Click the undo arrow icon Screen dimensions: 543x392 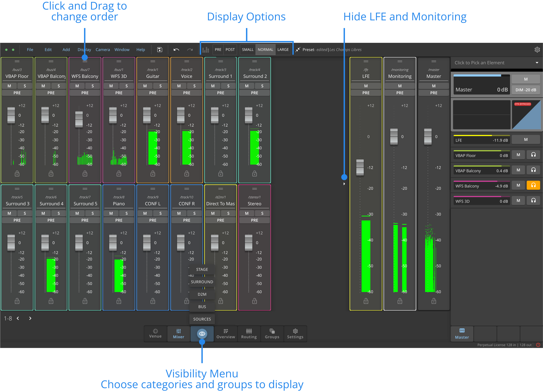pos(176,50)
